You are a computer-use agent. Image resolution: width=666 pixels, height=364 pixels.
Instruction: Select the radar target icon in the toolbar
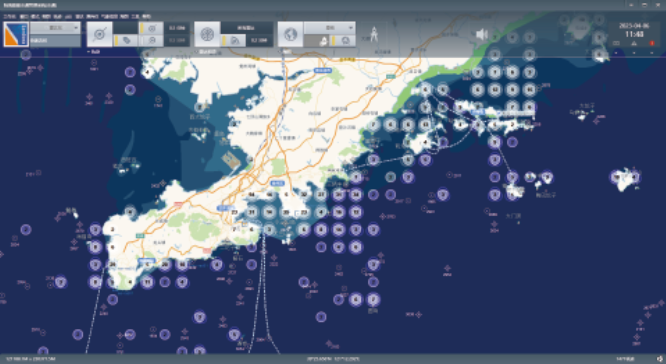tap(100, 34)
